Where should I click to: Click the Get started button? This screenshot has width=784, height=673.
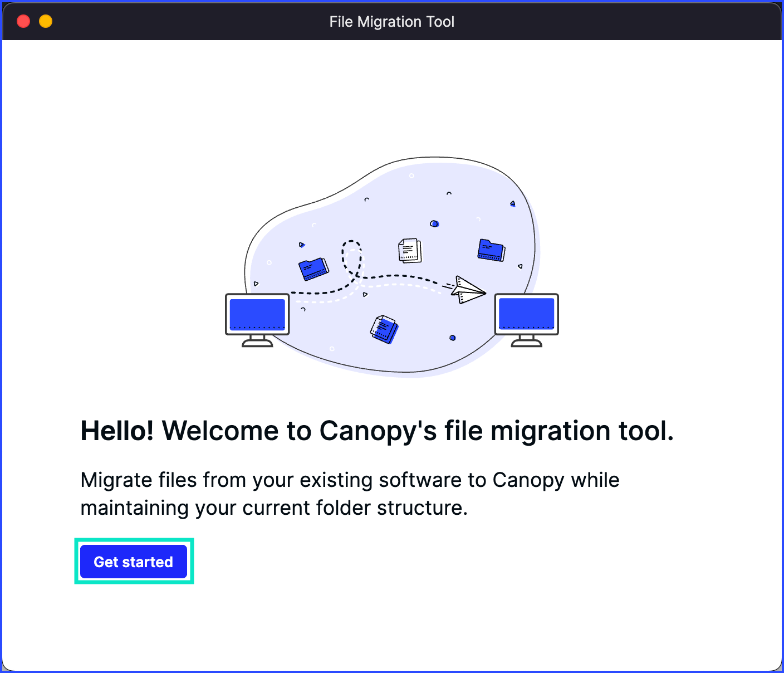134,562
